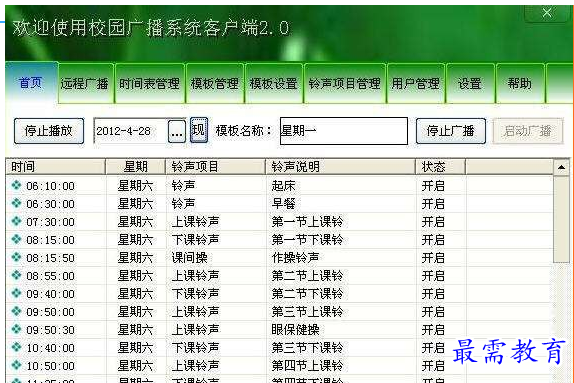Click 开启 status of the 06:10:00 row
The height and width of the screenshot is (383, 574).
(x=433, y=186)
